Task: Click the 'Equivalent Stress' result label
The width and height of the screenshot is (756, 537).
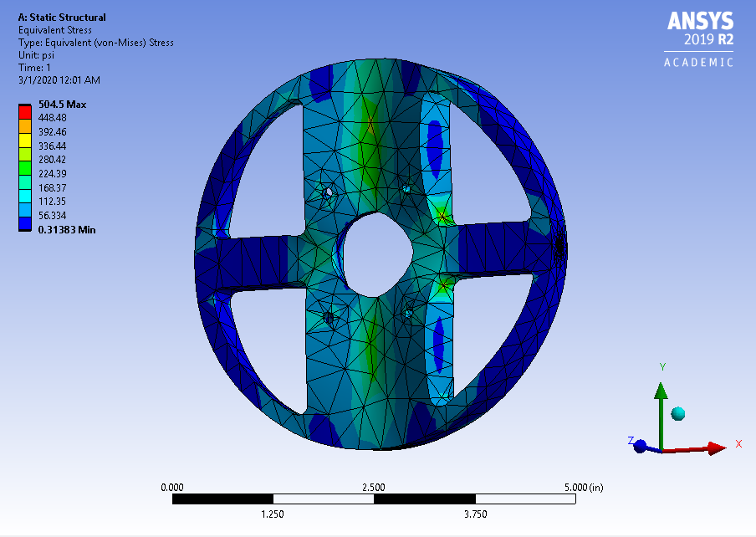Action: (55, 30)
